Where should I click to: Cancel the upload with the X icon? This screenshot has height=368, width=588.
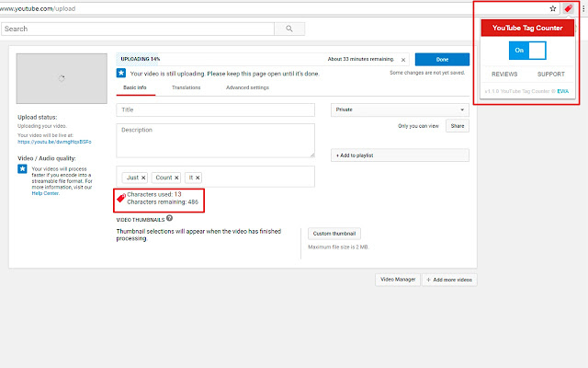click(403, 60)
